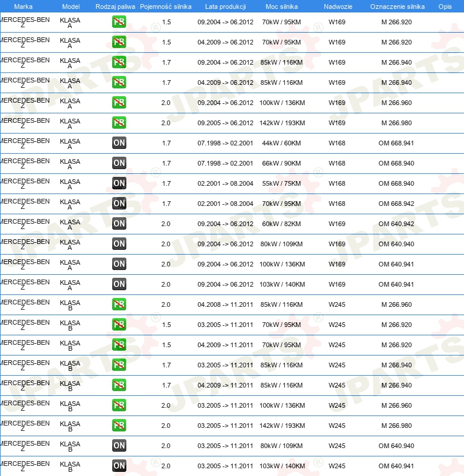
Task: Select 100kW / 136KM in the W169 M 266.960 row
Action: 282,103
